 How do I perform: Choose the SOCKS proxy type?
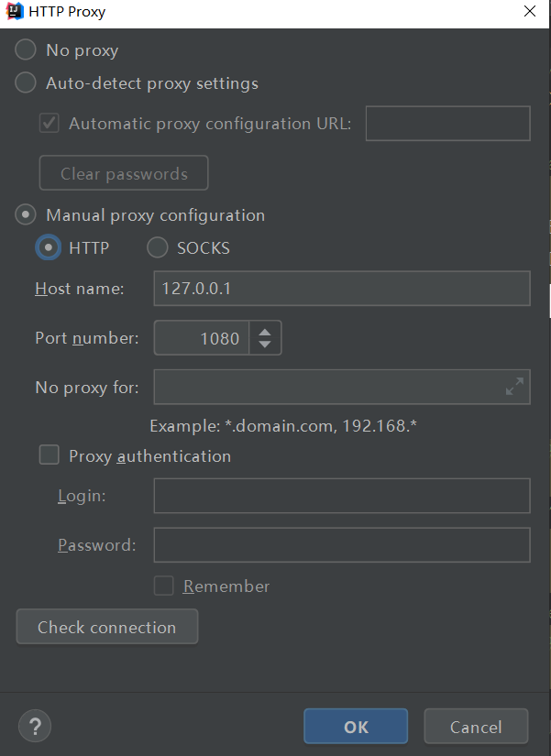tap(157, 247)
